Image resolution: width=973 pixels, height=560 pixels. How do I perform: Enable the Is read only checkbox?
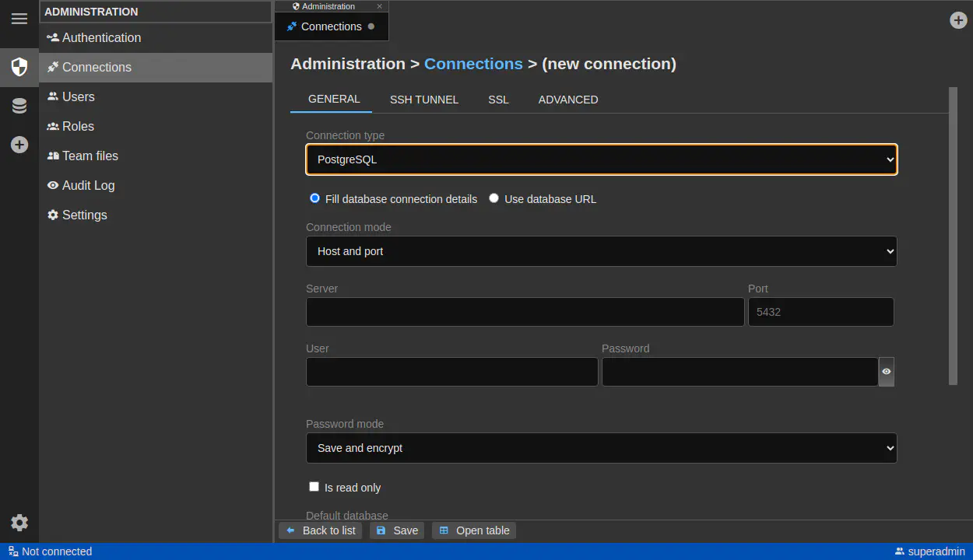(x=314, y=487)
